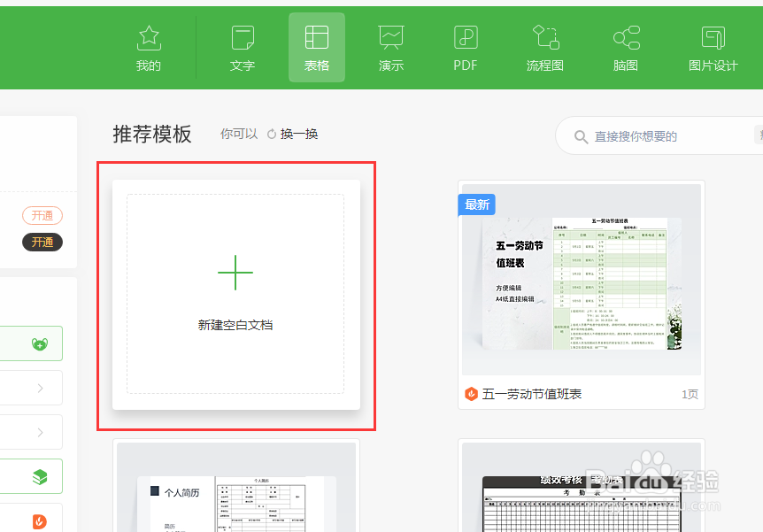Open the 我的 starred files section
This screenshot has height=532, width=763.
coord(148,46)
